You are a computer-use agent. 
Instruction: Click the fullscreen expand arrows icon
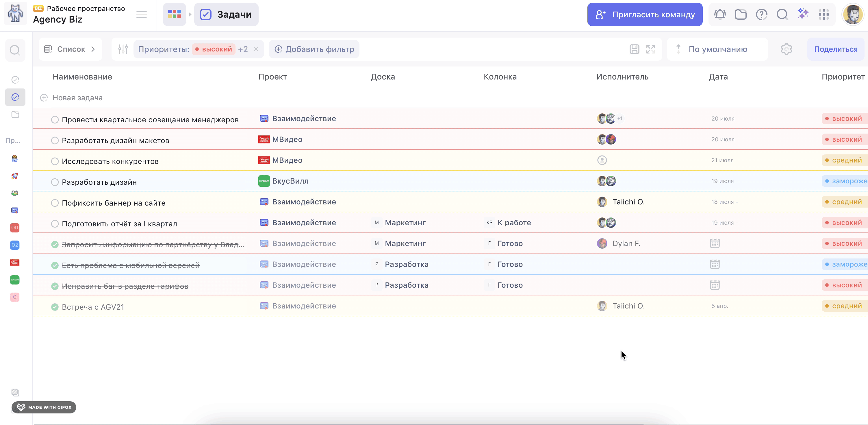coord(651,49)
